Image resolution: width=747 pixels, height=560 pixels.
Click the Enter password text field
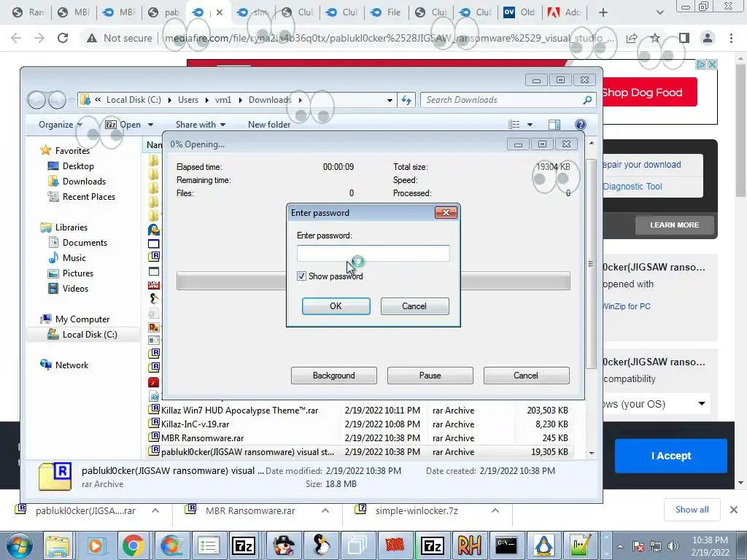[x=373, y=253]
